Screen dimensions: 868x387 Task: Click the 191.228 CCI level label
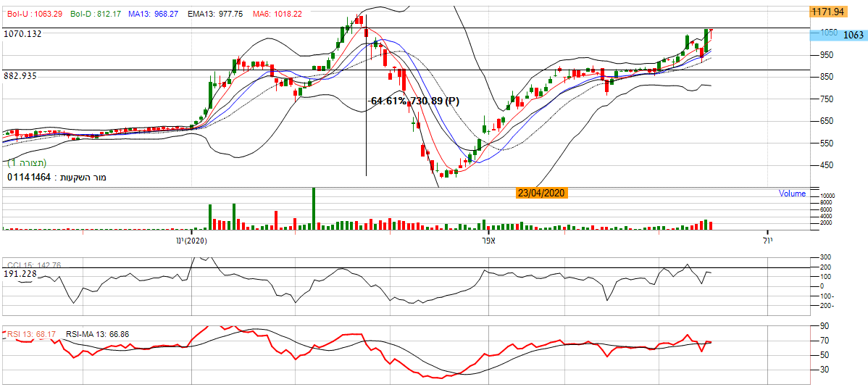20,274
